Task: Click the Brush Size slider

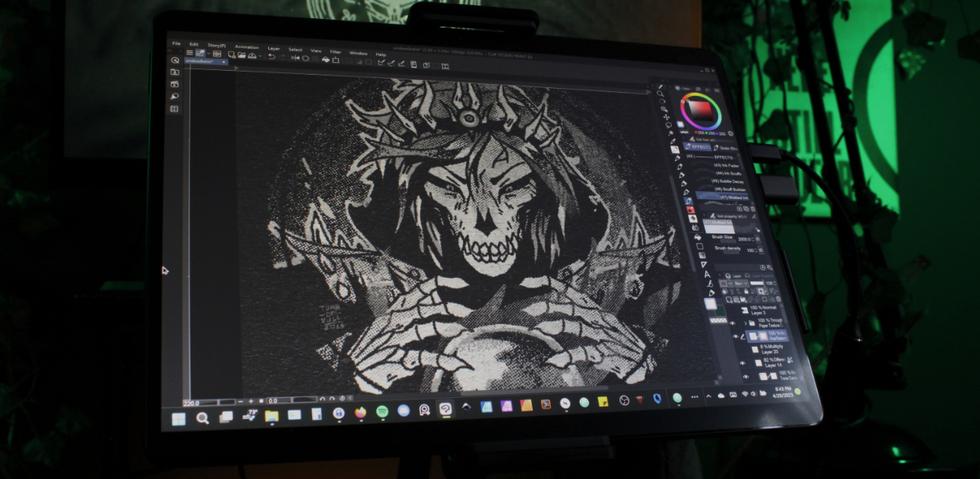Action: (728, 241)
